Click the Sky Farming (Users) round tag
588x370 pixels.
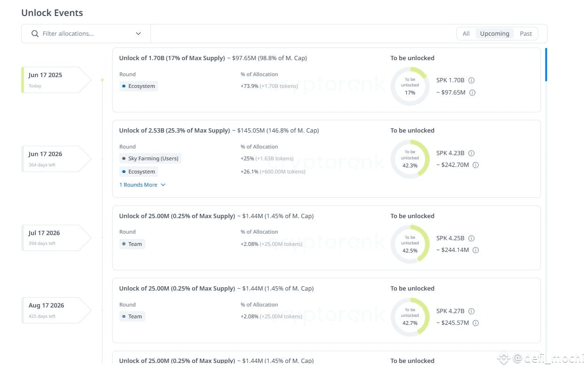[150, 158]
